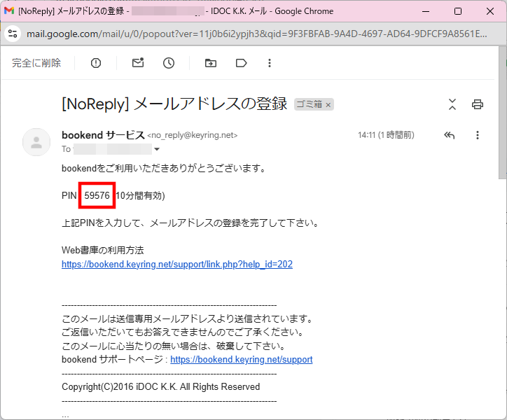This screenshot has height=420, width=507.
Task: Click the vertical scrollbar thumb
Action: [503, 112]
